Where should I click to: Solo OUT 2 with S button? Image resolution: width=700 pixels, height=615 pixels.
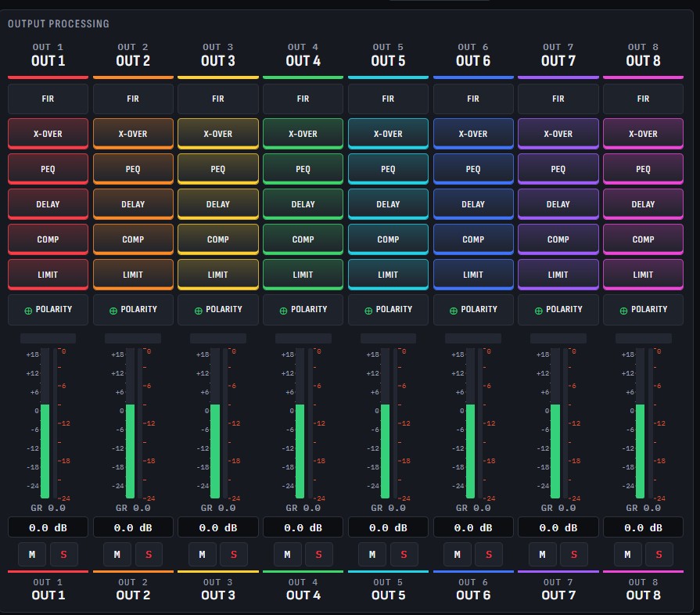coord(149,554)
